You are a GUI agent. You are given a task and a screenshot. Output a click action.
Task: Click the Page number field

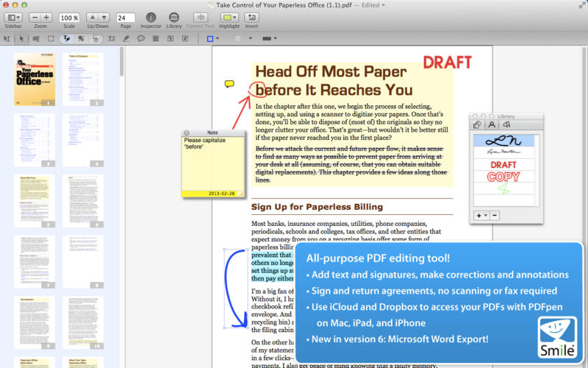(125, 17)
